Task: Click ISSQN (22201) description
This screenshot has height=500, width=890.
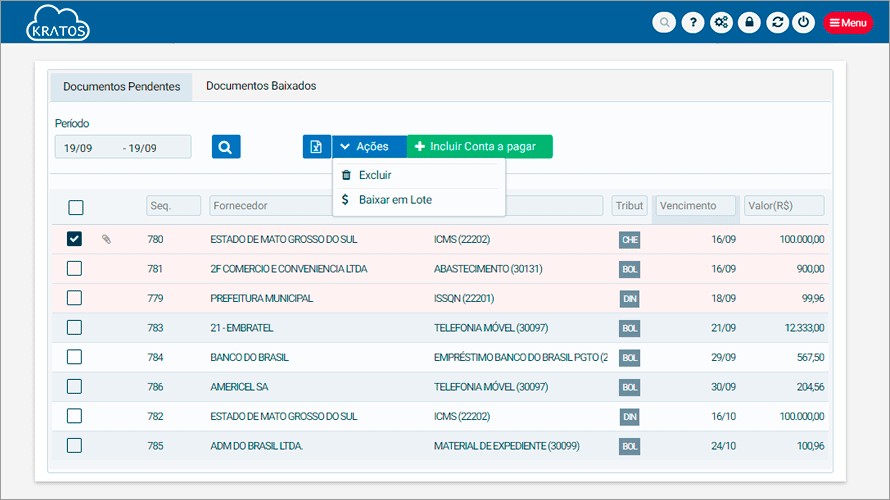Action: [x=464, y=299]
